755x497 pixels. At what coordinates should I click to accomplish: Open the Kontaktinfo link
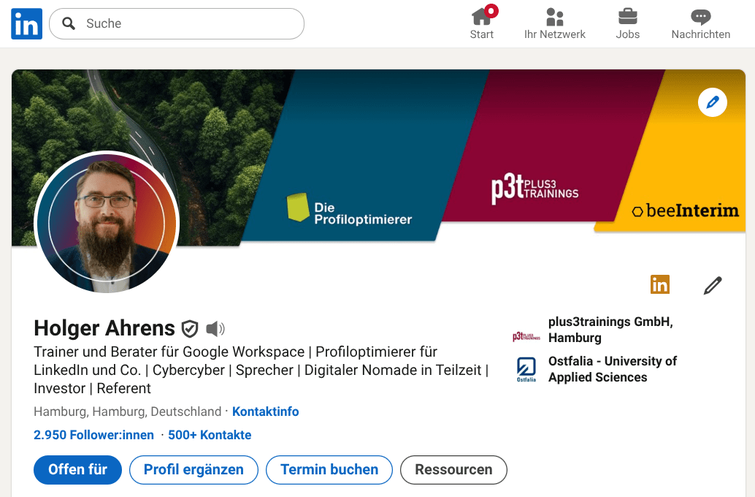265,412
